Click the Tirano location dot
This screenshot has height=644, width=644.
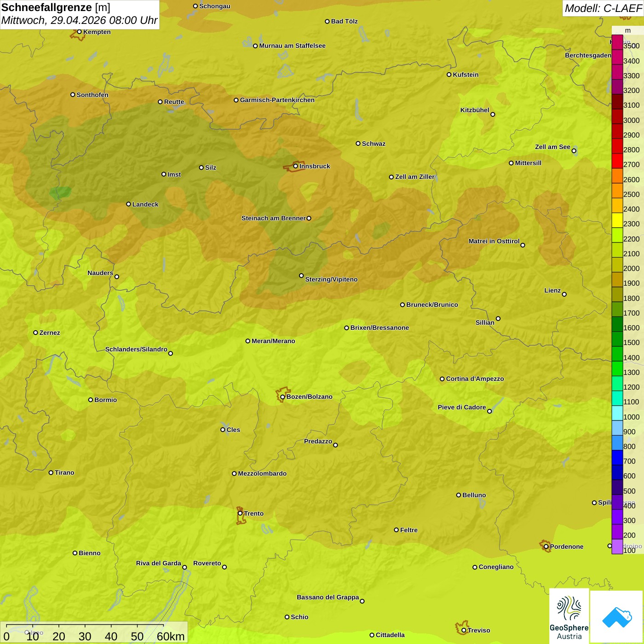[x=51, y=472]
